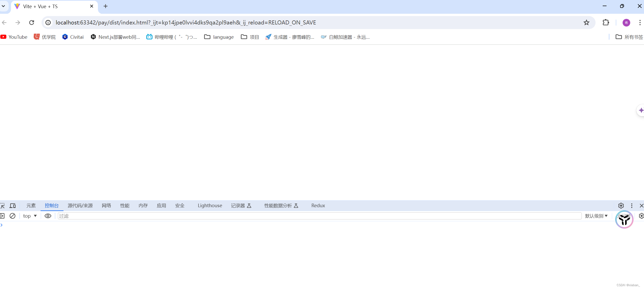Viewport: 644px width, 289px height.
Task: Toggle the console sidebar panel icon
Action: pos(2,216)
